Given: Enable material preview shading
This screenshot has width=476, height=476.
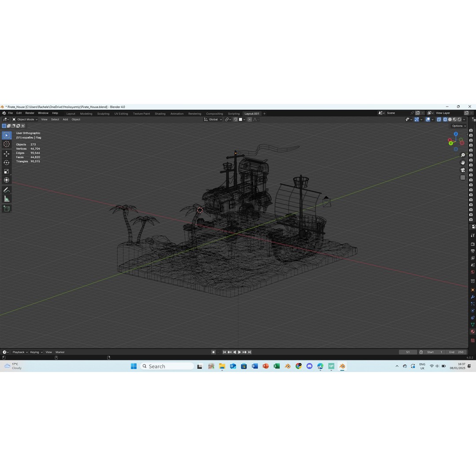Looking at the screenshot, I should pos(454,119).
